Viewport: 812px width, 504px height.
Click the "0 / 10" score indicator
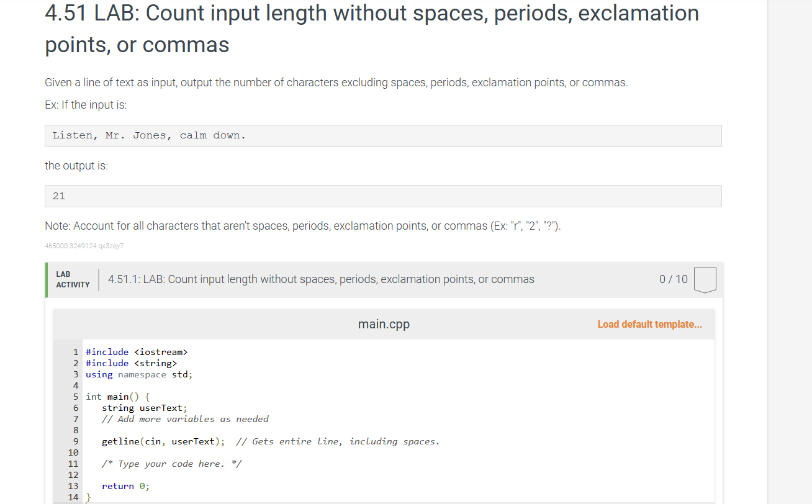(673, 279)
